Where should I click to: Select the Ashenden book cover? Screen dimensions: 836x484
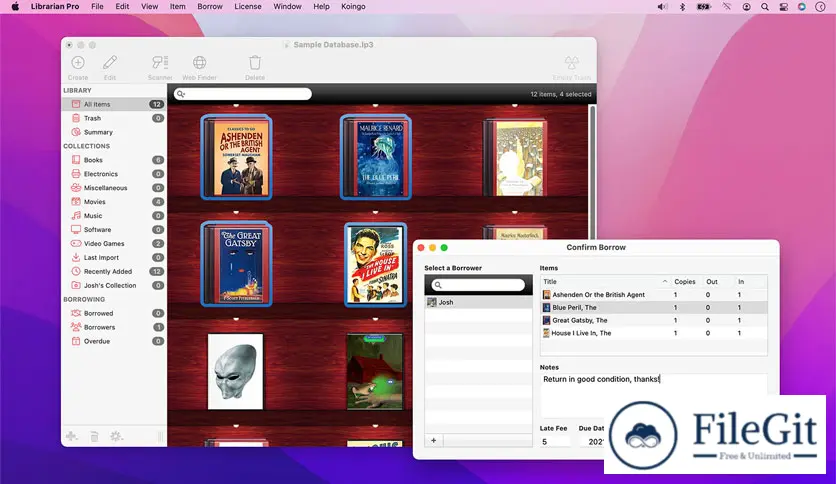pyautogui.click(x=237, y=157)
